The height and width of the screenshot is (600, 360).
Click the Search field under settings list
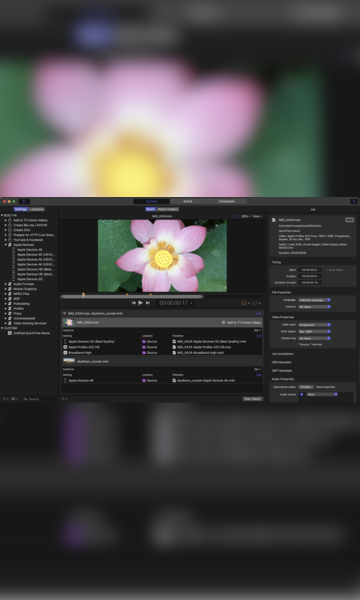(39, 399)
